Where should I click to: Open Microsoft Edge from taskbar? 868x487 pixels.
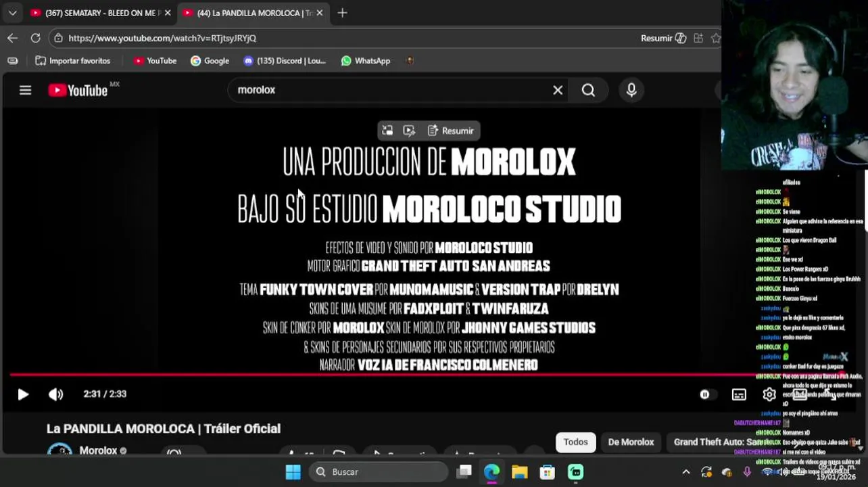click(491, 472)
